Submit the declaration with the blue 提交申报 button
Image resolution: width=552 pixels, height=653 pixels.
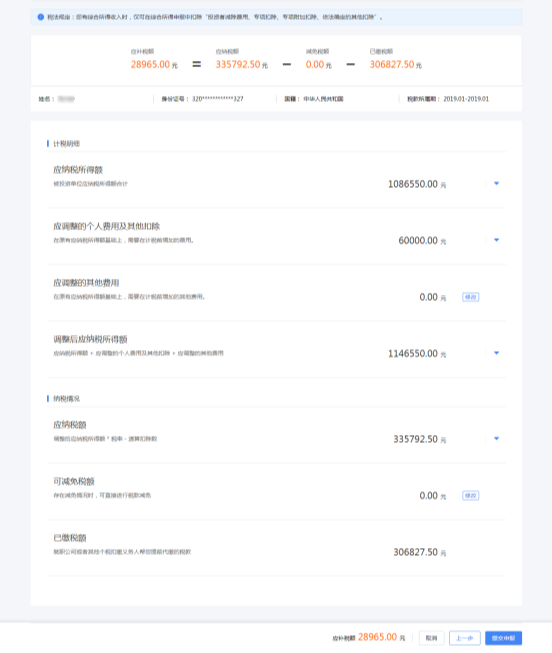pos(503,638)
